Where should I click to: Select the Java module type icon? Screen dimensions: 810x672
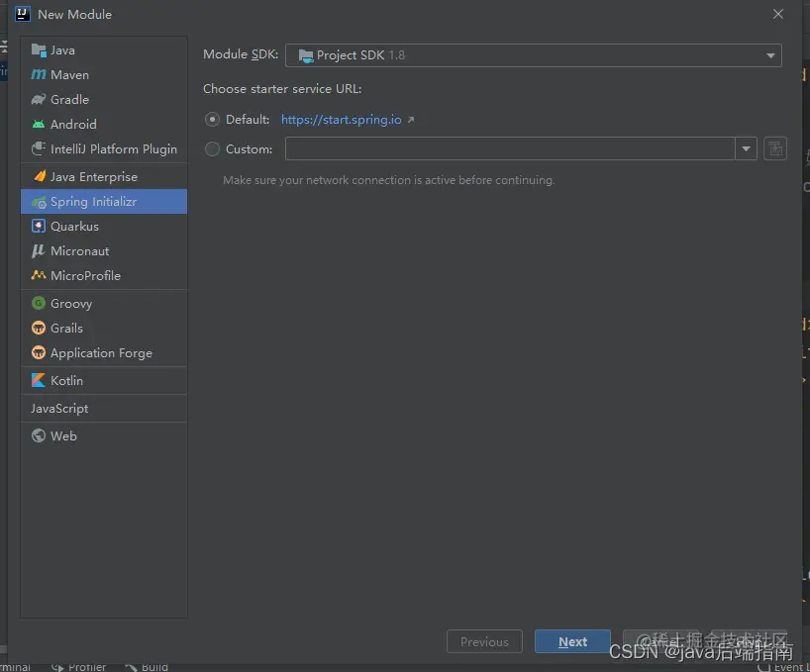click(x=39, y=50)
